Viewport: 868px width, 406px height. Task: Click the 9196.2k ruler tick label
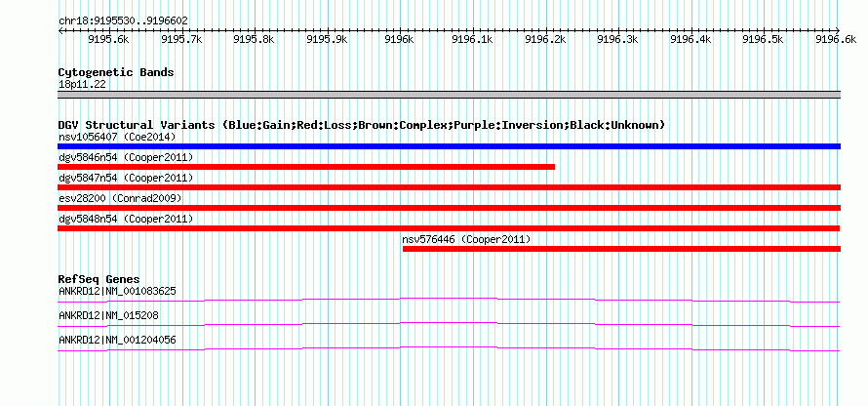point(545,39)
